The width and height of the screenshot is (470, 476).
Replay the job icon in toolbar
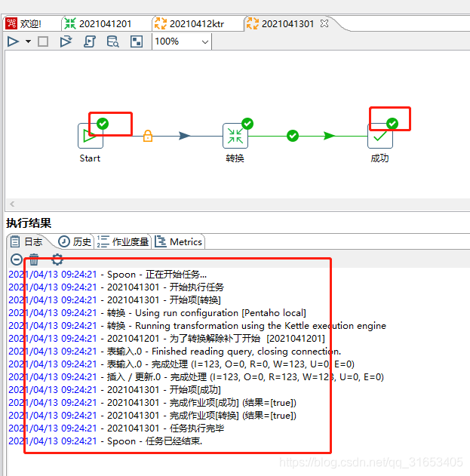pos(66,41)
